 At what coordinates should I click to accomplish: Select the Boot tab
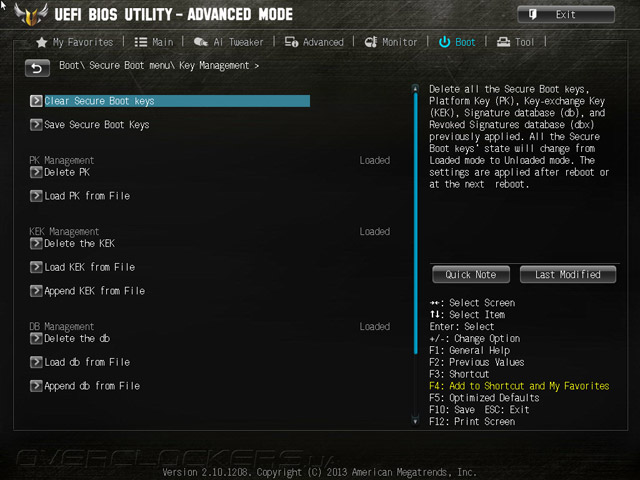(x=457, y=42)
